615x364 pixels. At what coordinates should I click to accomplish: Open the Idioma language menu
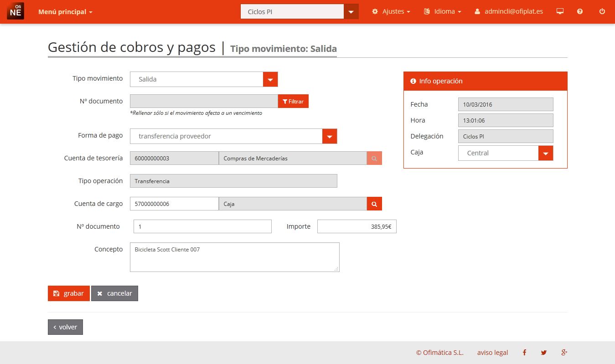(443, 11)
